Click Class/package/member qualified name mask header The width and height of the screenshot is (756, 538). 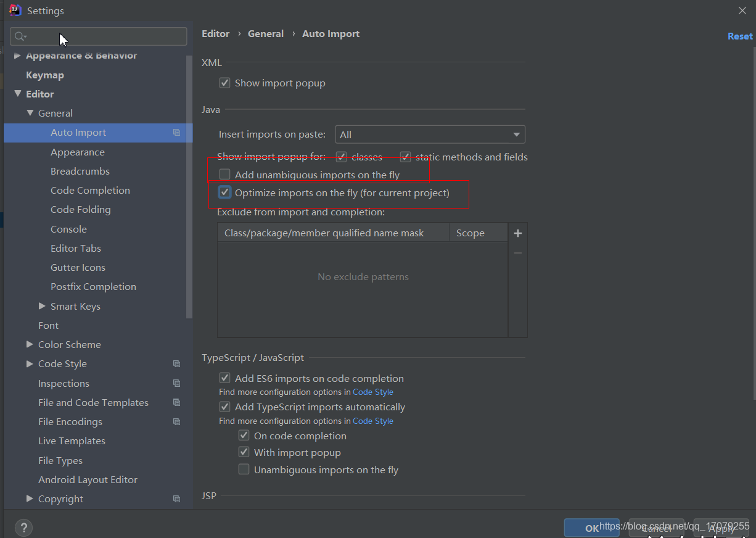[x=334, y=233]
